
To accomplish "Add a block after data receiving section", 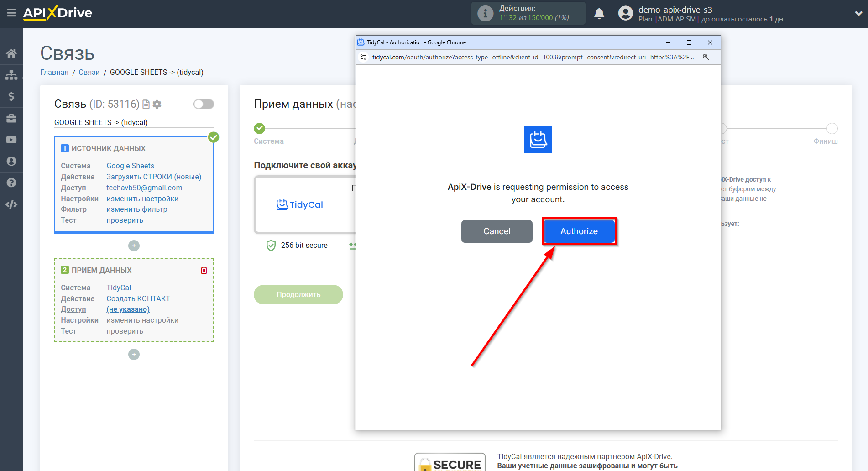I will [134, 354].
